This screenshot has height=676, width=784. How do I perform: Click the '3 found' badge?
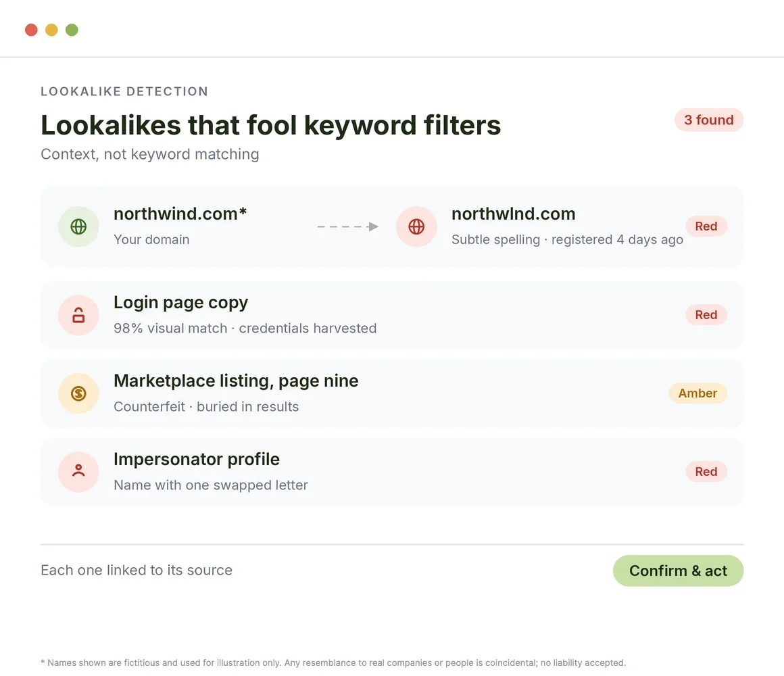click(x=709, y=120)
